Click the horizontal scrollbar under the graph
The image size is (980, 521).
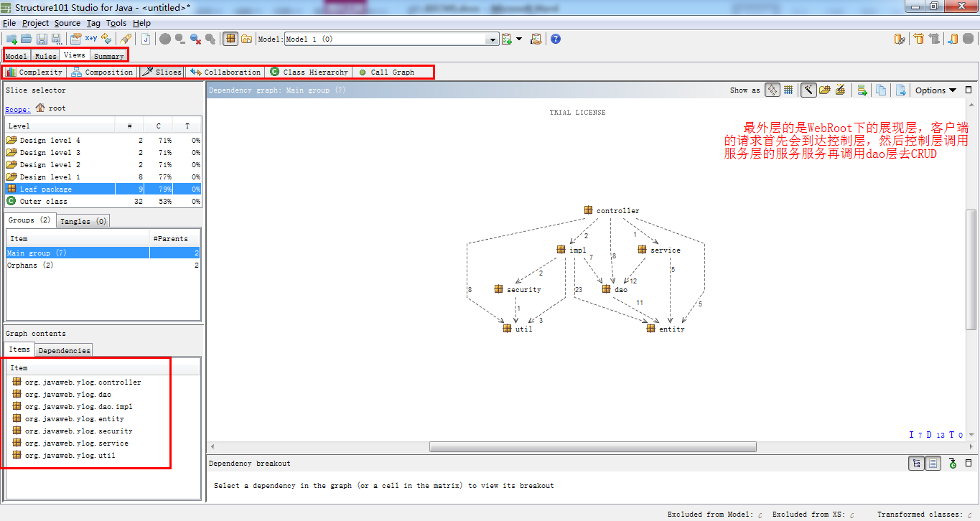click(x=592, y=446)
